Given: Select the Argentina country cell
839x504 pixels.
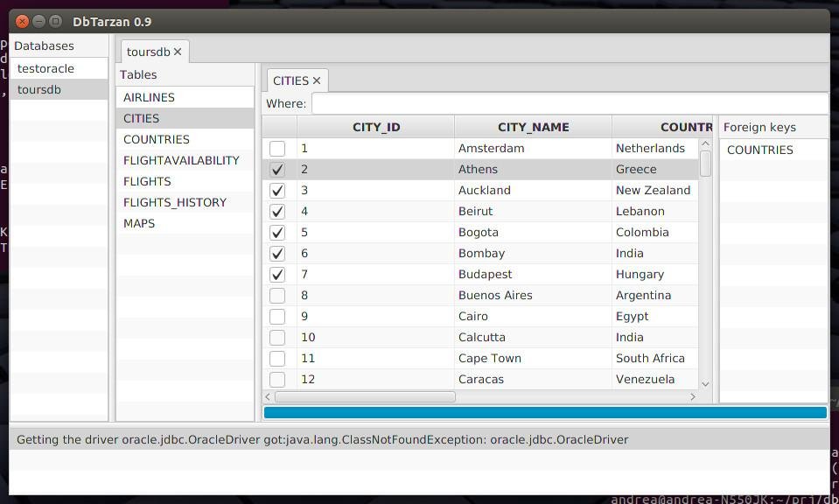Looking at the screenshot, I should tap(655, 296).
